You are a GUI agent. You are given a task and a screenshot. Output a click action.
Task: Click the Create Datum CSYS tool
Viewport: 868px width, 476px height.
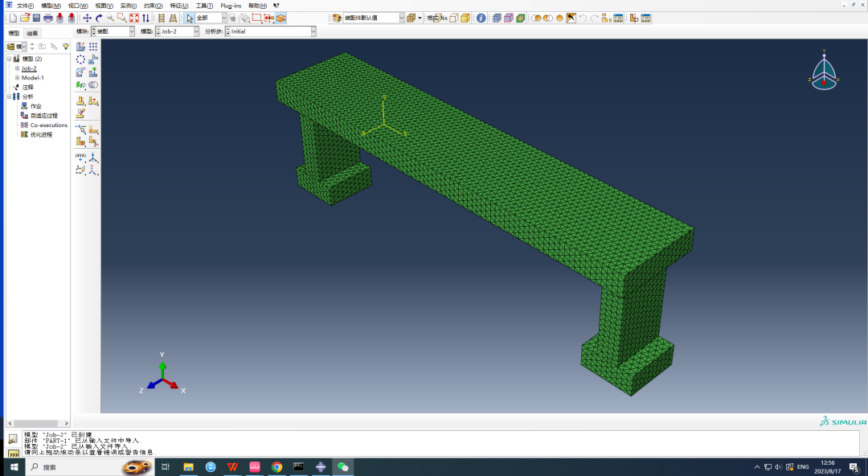(93, 170)
